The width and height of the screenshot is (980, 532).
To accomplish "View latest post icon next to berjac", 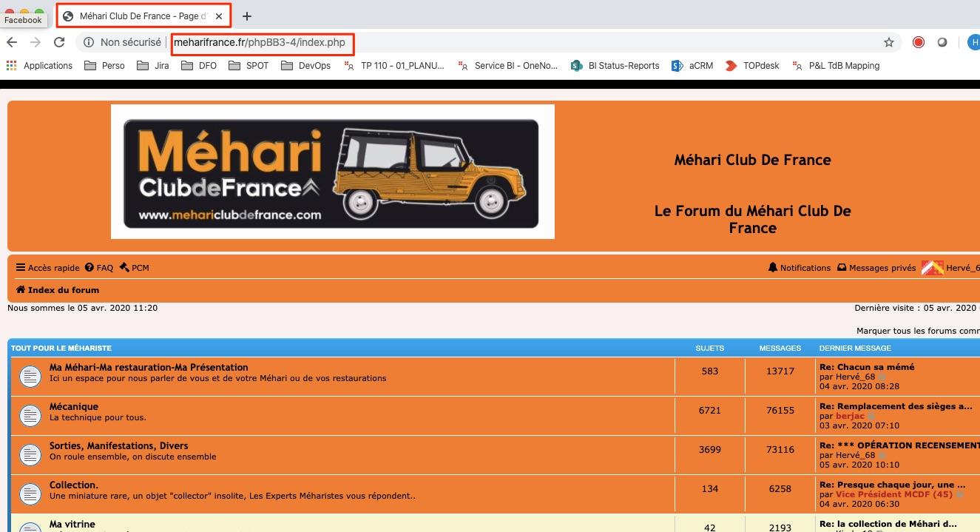I will point(871,416).
